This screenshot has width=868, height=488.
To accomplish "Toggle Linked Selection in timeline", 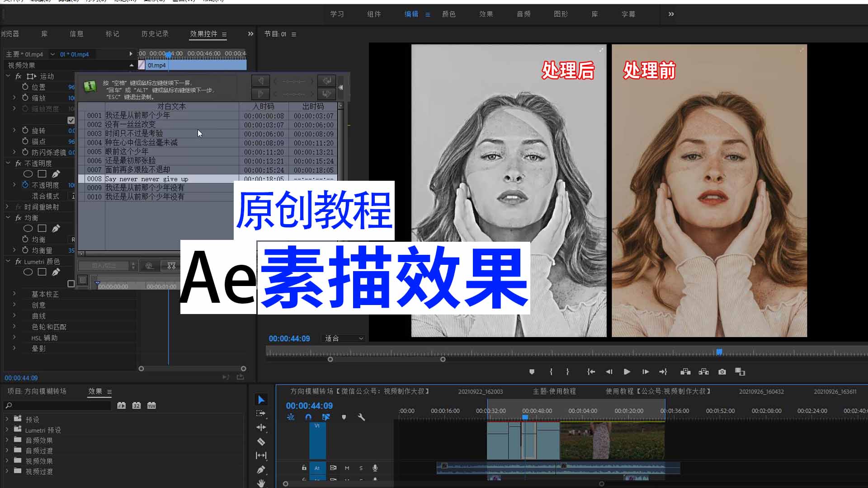I will (x=326, y=417).
